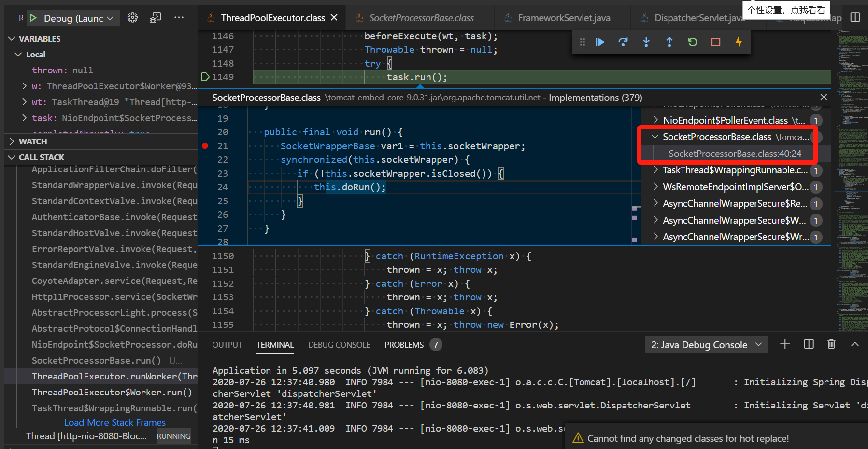Load More Stack Frames
Image resolution: width=868 pixels, height=449 pixels.
[114, 422]
